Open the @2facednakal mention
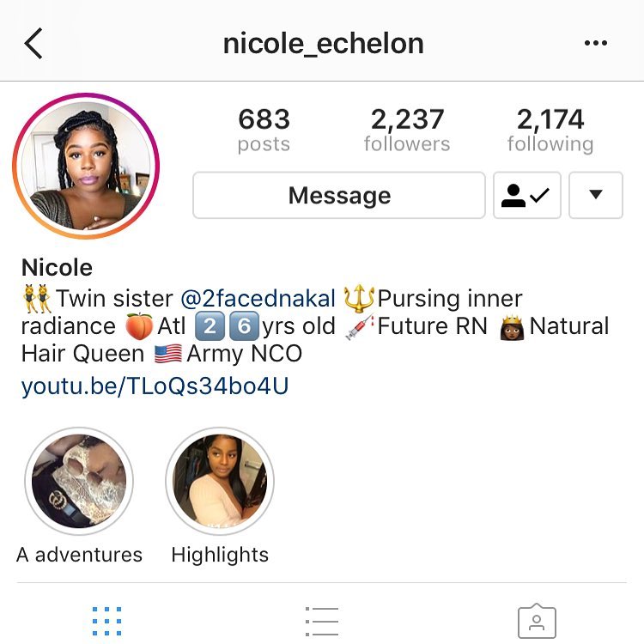The image size is (644, 644). click(x=258, y=298)
